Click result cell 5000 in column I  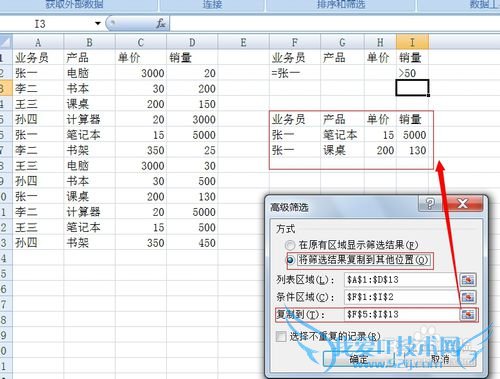(412, 135)
